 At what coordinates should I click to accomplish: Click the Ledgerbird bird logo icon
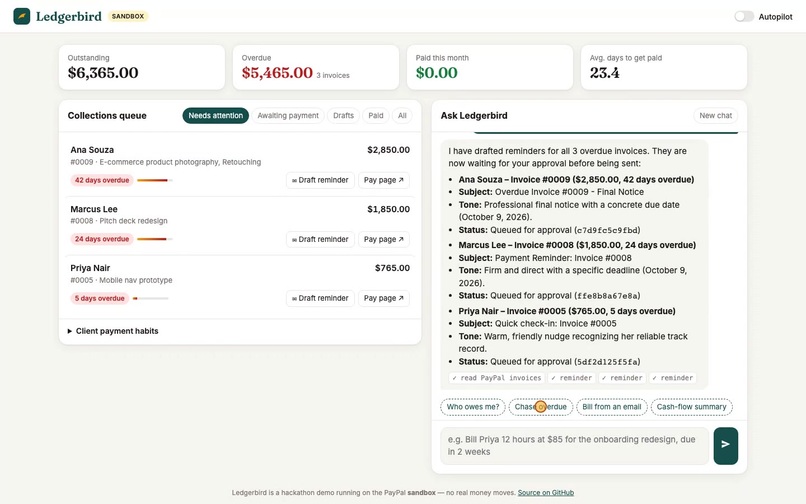tap(22, 16)
